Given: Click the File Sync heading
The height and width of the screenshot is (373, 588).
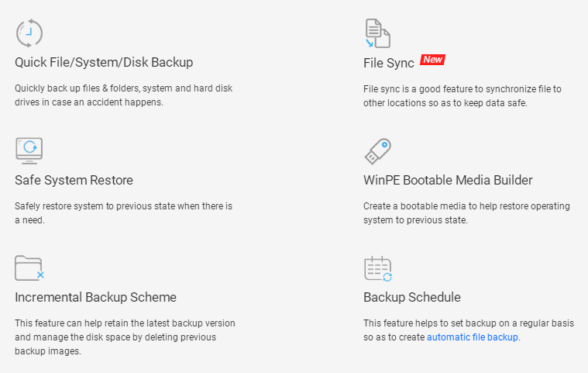Looking at the screenshot, I should point(389,64).
